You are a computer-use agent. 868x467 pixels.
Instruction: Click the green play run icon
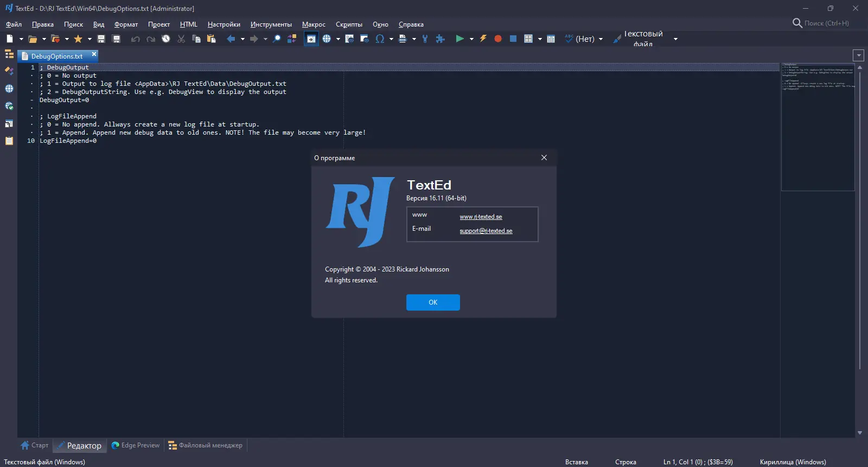click(x=460, y=39)
